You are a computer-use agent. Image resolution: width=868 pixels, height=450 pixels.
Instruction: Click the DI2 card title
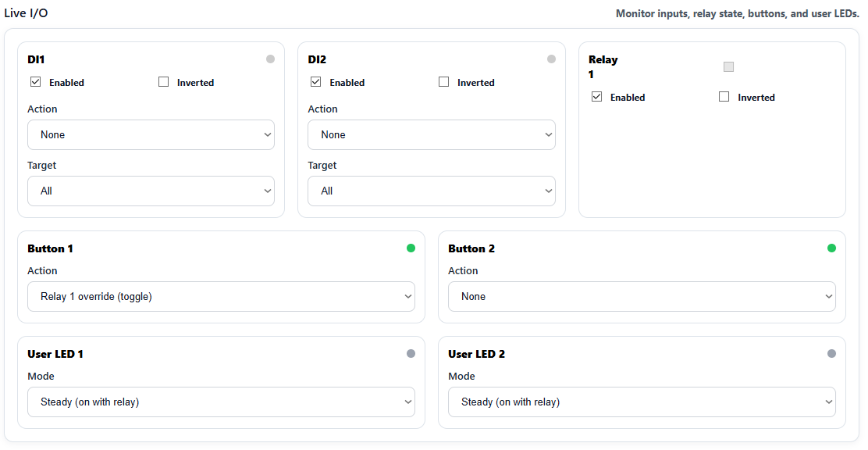tap(317, 59)
